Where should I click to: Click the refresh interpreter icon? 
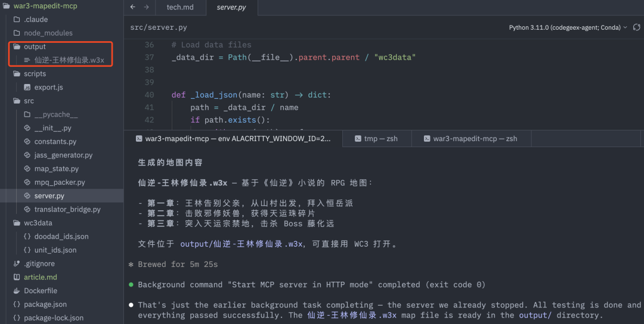click(636, 27)
